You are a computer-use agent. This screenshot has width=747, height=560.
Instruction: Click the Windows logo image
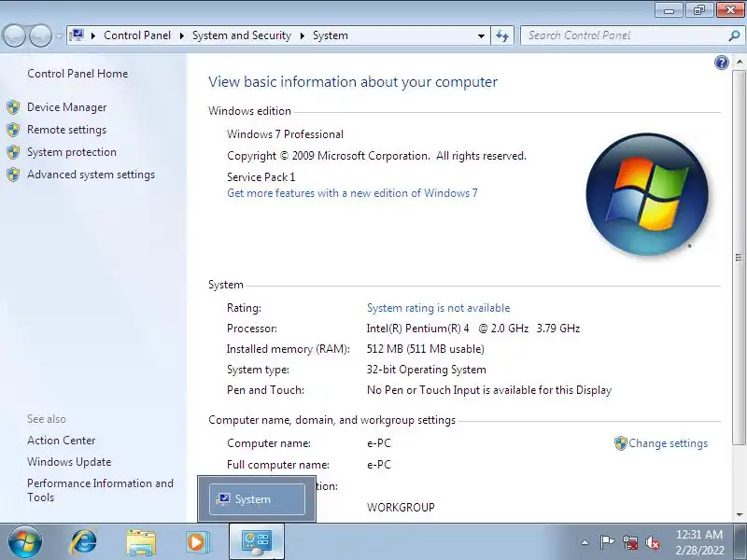pos(647,194)
